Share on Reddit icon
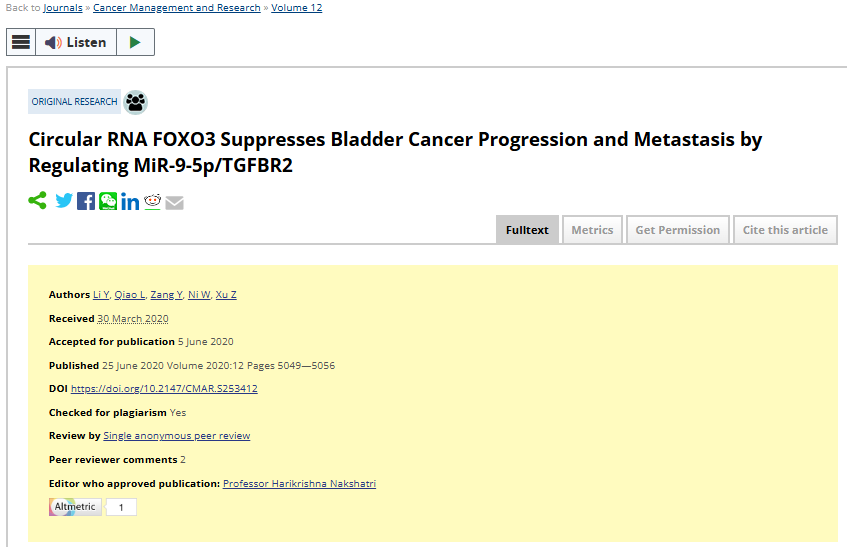Viewport: 847px width, 547px height. click(x=152, y=201)
